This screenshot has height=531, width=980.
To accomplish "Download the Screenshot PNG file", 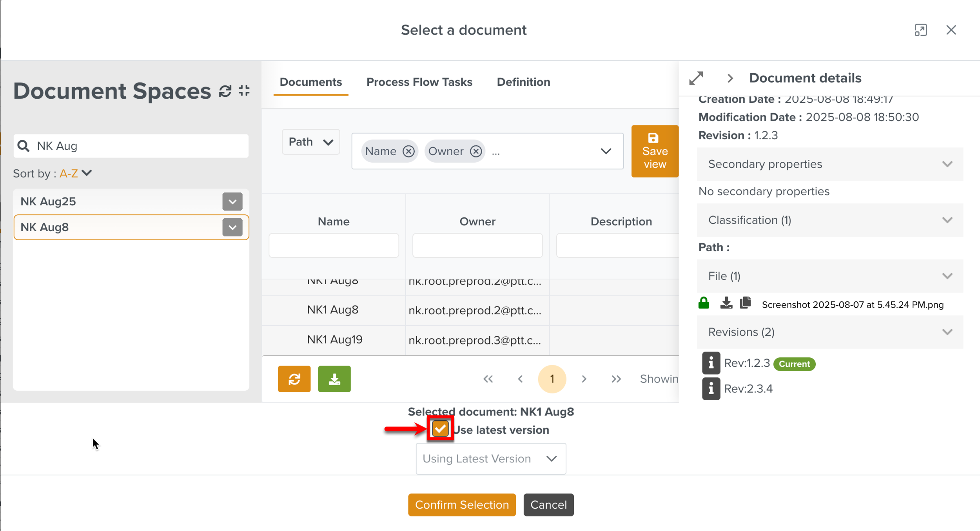I will 726,303.
